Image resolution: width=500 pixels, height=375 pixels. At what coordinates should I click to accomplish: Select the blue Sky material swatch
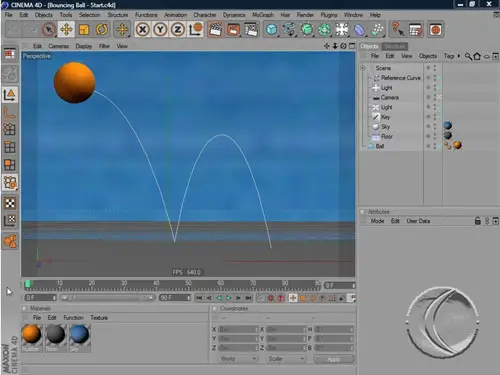pyautogui.click(x=80, y=334)
